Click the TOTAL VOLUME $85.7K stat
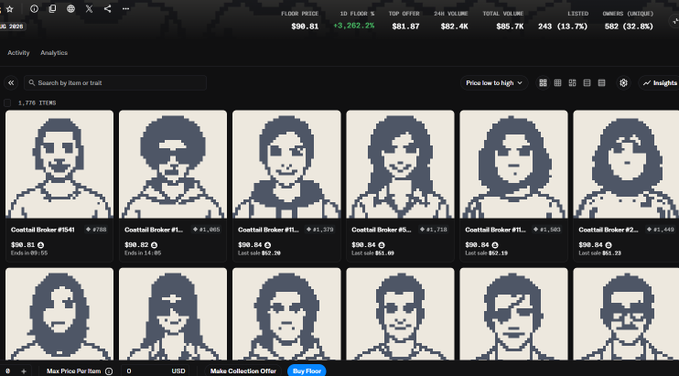This screenshot has height=376, width=679. 503,20
